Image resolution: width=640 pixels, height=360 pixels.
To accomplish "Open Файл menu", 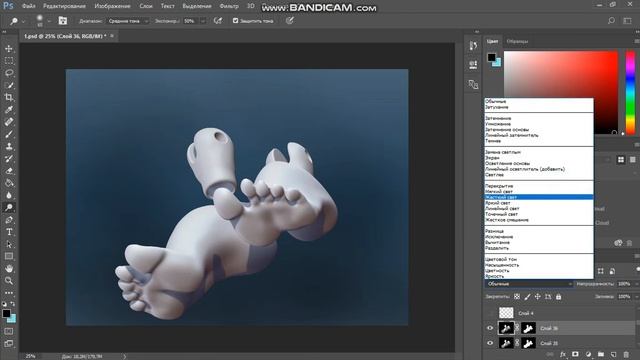I will [28, 6].
